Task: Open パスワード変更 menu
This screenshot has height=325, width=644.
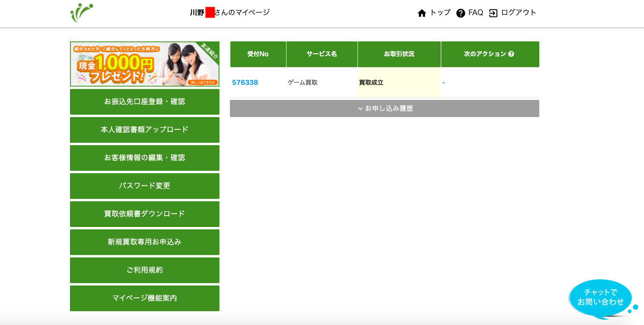Action: coord(145,186)
